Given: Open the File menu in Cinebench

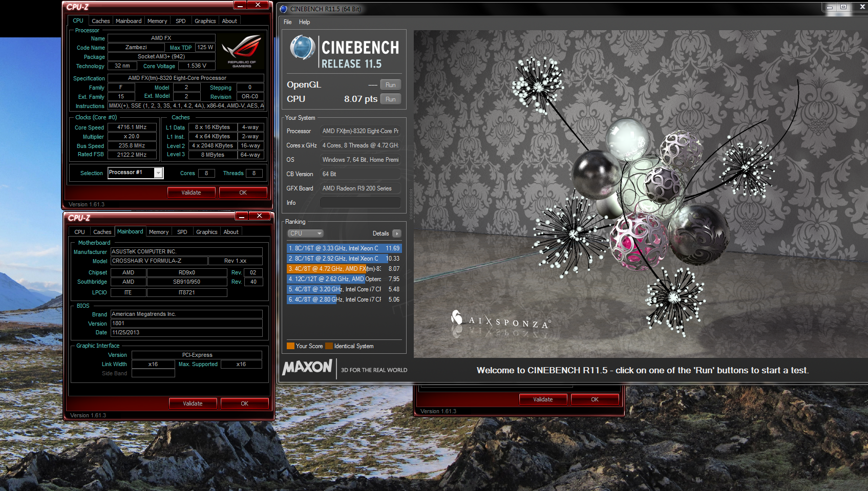Looking at the screenshot, I should coord(288,22).
